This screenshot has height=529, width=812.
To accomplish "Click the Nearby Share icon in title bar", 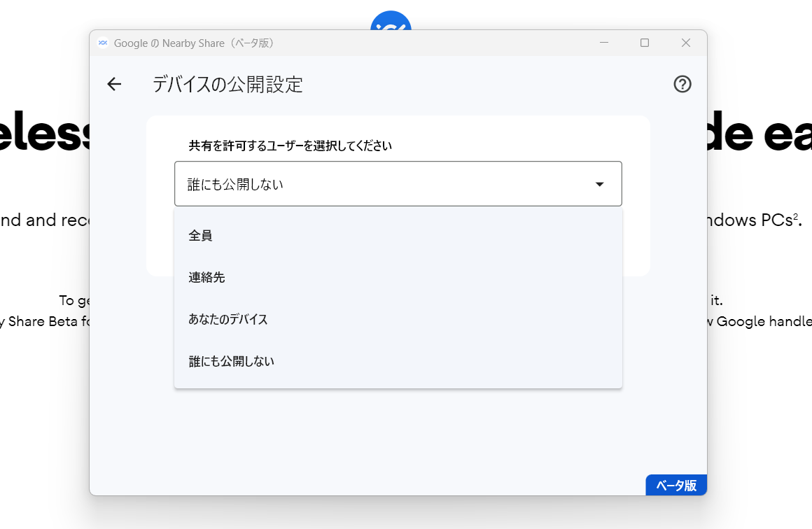I will [103, 43].
